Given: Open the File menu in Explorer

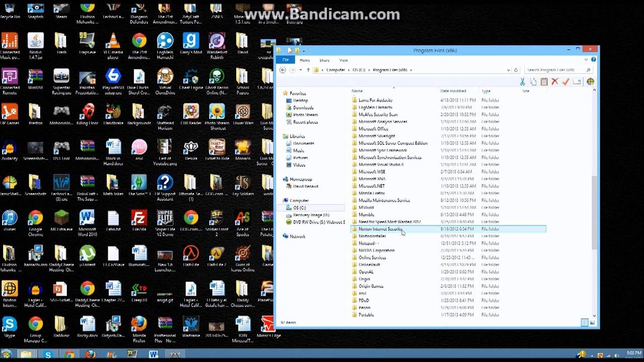Looking at the screenshot, I should [285, 60].
